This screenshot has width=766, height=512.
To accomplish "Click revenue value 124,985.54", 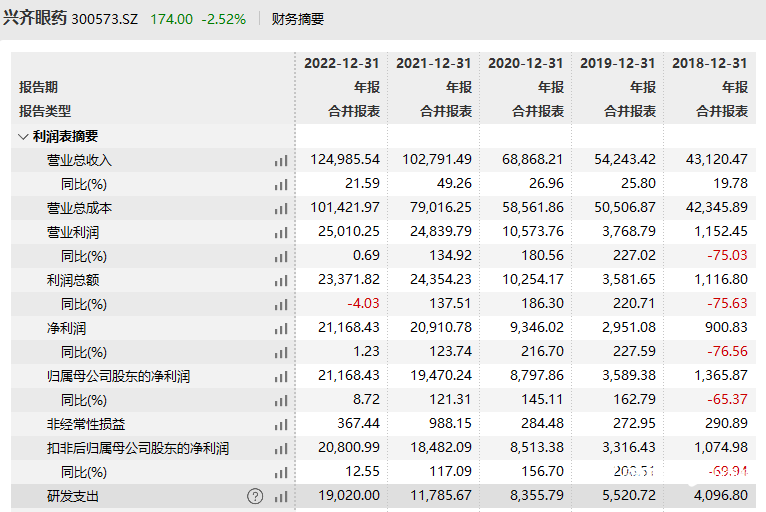I will click(345, 159).
